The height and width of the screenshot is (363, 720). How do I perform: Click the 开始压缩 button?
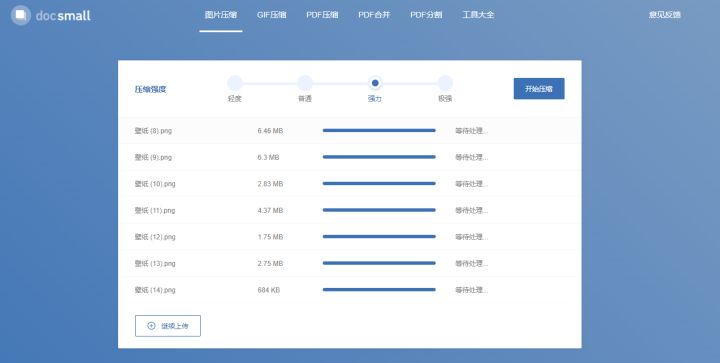(x=539, y=89)
